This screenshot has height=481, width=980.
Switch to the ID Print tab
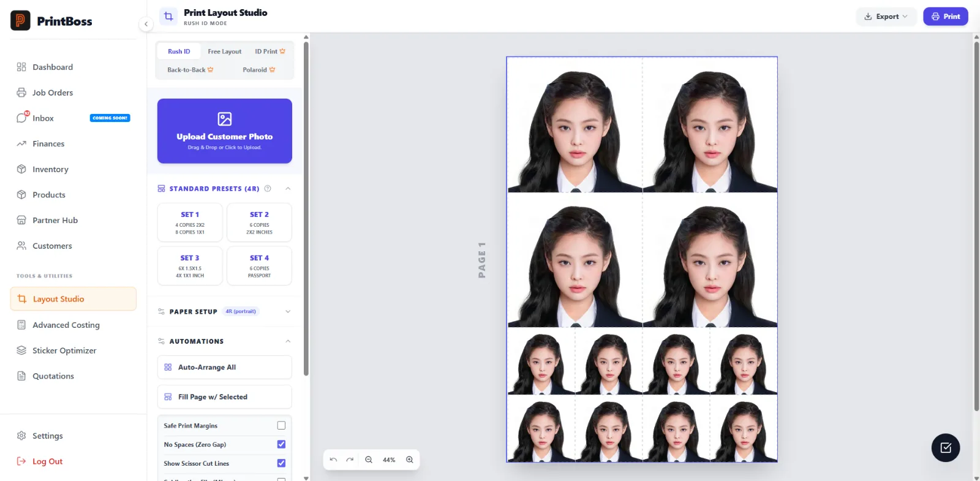[270, 51]
